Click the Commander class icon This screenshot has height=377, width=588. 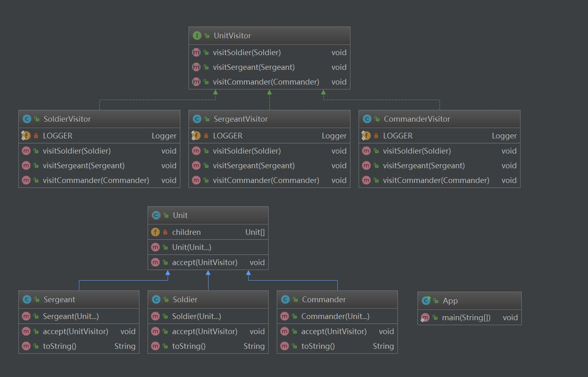click(x=285, y=299)
